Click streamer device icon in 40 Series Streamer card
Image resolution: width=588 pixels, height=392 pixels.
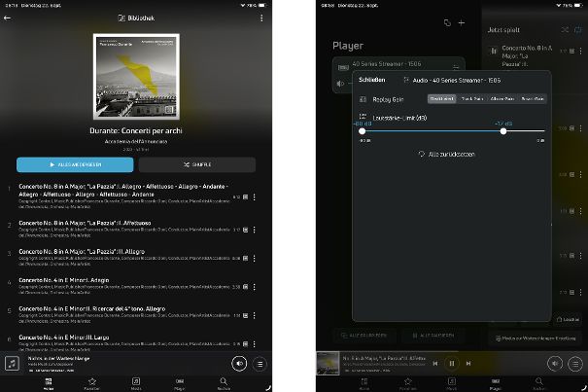[343, 67]
